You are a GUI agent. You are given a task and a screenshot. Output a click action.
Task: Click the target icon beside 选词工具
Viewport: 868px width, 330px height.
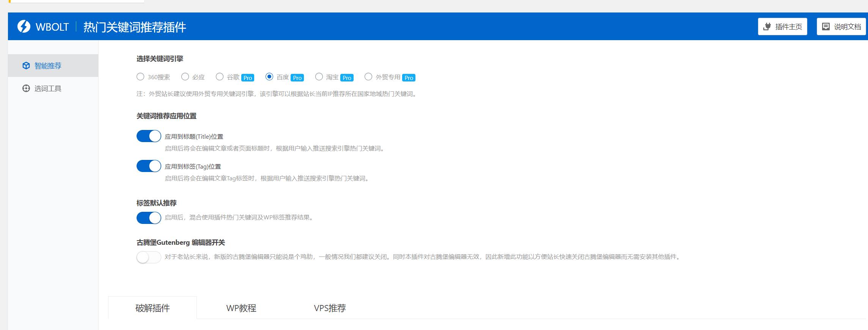(26, 88)
